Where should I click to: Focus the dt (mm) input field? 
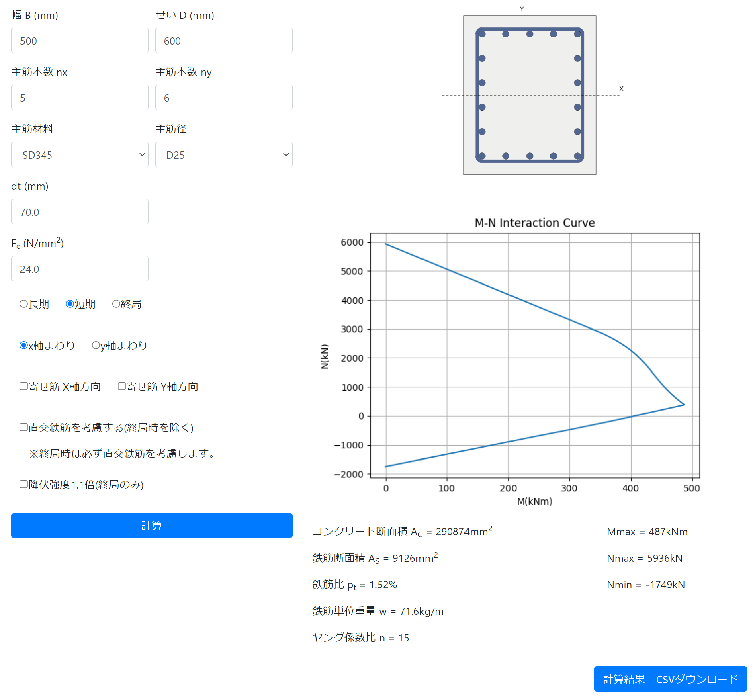(x=80, y=212)
